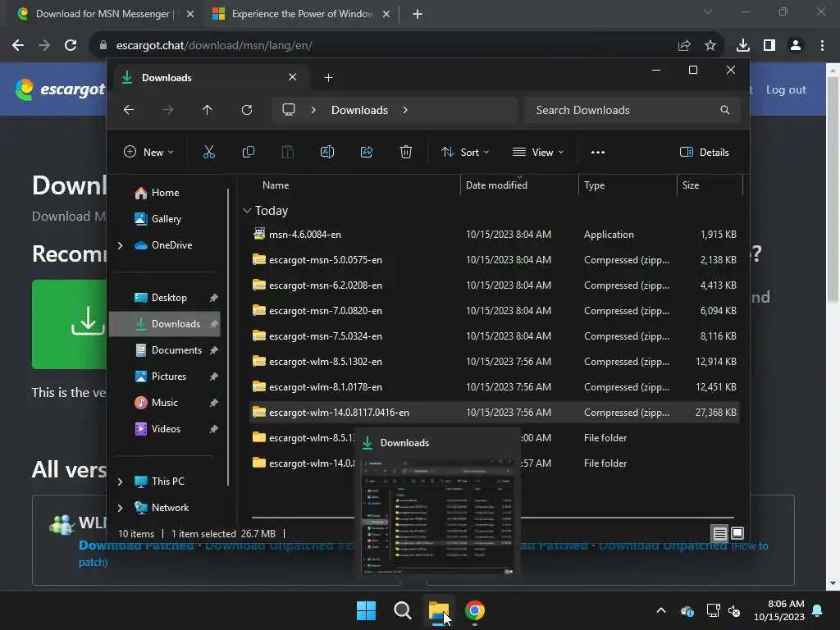Click chevron after Downloads in address bar

pyautogui.click(x=405, y=110)
